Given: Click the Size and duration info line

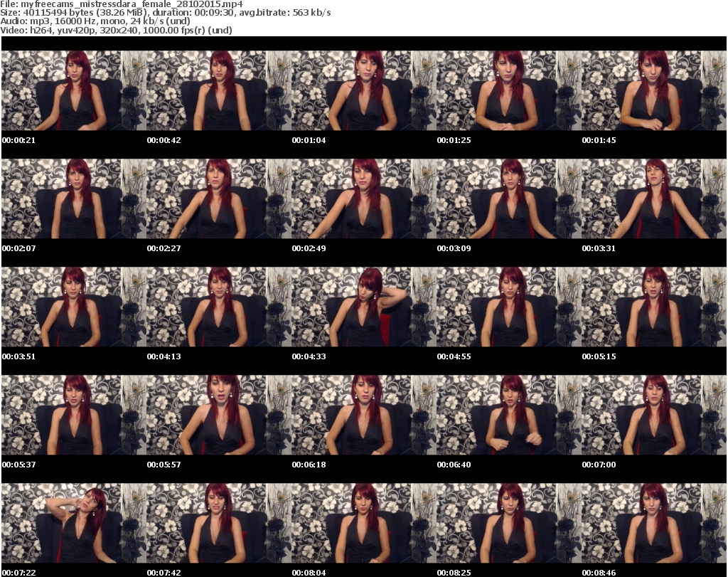Looking at the screenshot, I should pyautogui.click(x=165, y=13).
